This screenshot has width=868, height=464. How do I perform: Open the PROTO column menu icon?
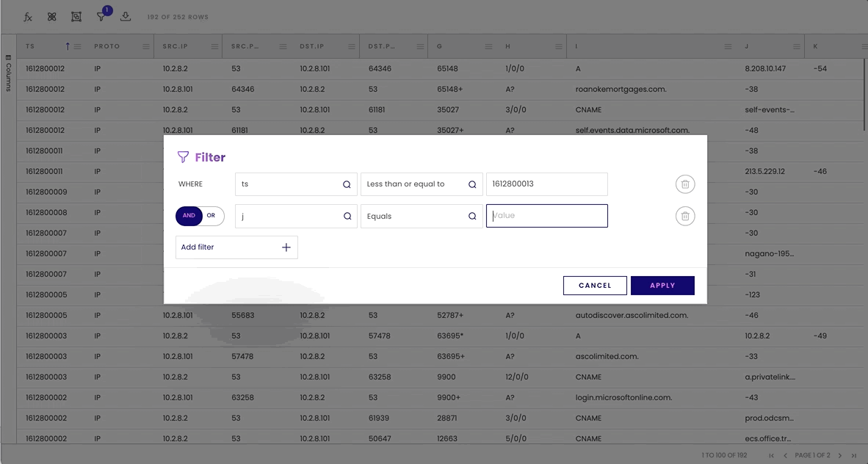click(146, 46)
